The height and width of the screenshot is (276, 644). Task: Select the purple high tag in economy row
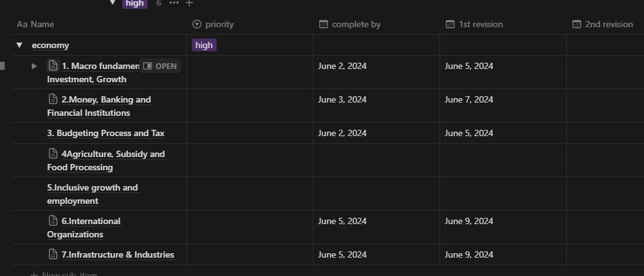pyautogui.click(x=204, y=45)
